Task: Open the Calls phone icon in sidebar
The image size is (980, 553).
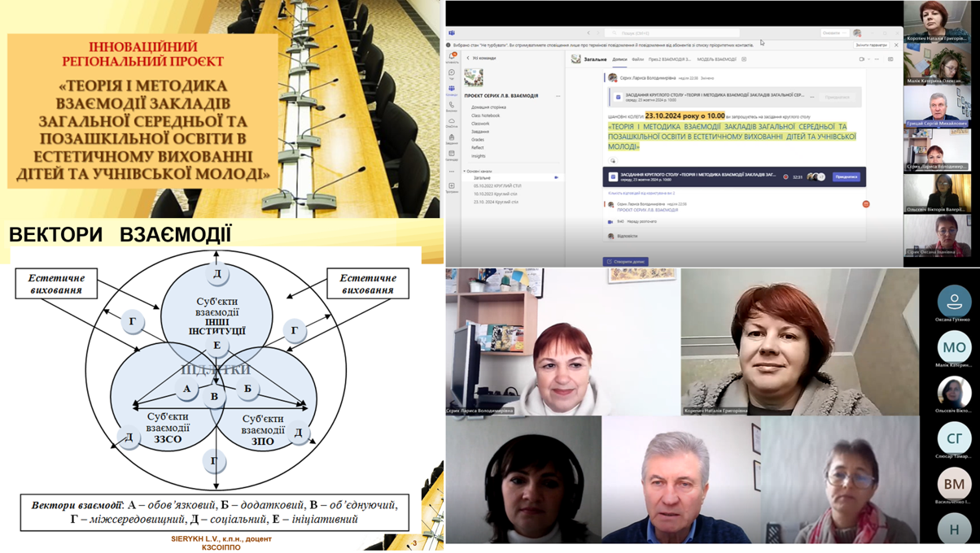Action: [452, 106]
